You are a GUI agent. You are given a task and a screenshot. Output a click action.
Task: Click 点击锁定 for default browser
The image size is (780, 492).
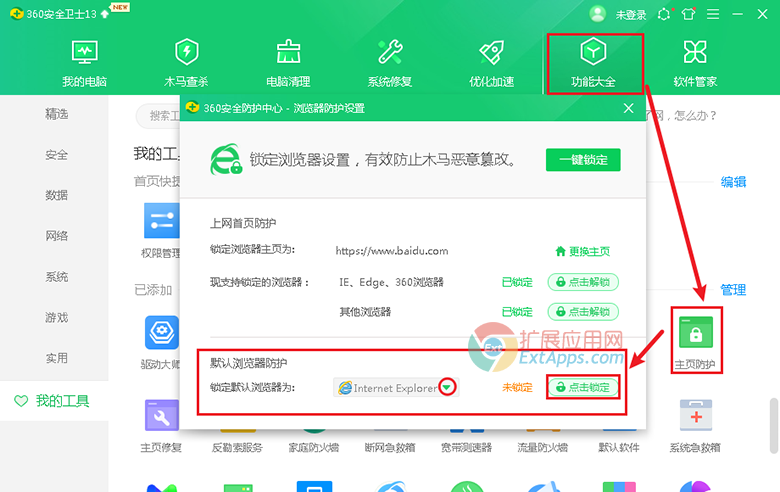tap(583, 387)
